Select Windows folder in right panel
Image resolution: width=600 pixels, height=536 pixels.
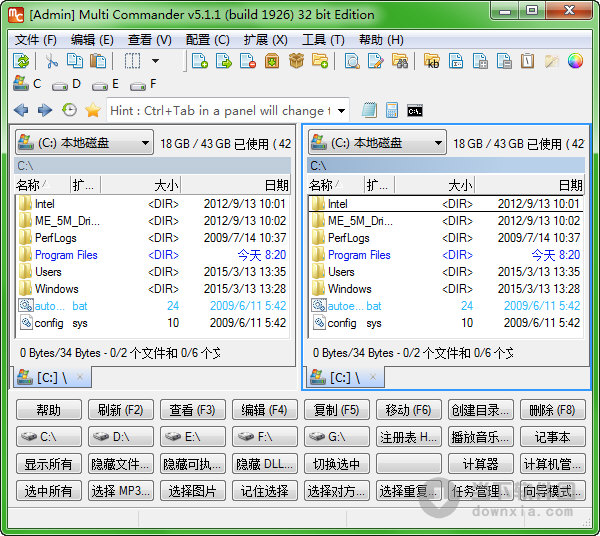(x=446, y=289)
